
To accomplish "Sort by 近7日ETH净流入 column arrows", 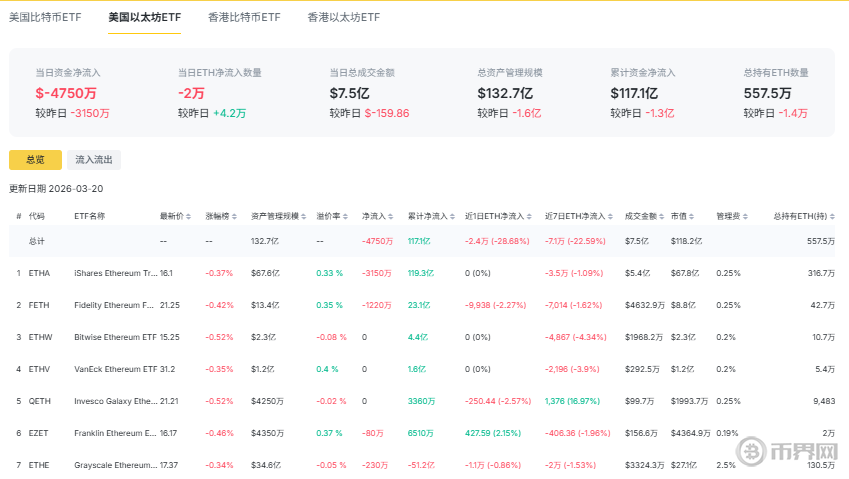I will [610, 216].
